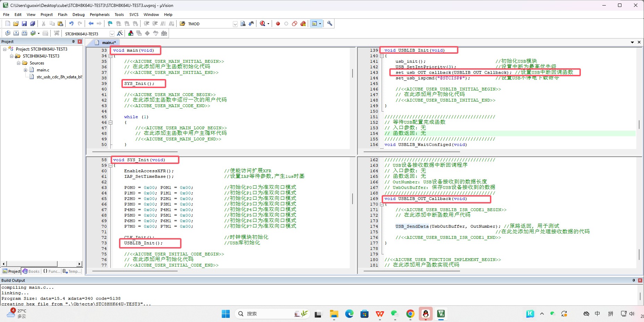Switch to the Temp... panel tab
The image size is (644, 322).
pos(72,271)
